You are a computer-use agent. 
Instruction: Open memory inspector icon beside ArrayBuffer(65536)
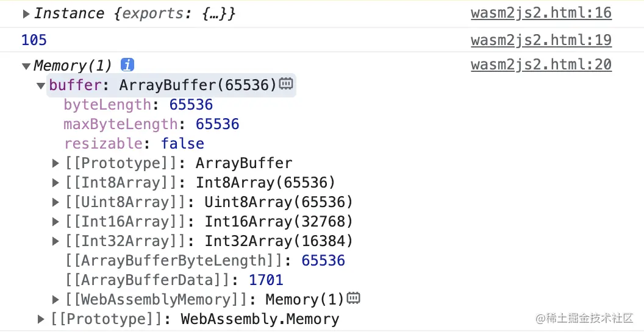coord(286,83)
